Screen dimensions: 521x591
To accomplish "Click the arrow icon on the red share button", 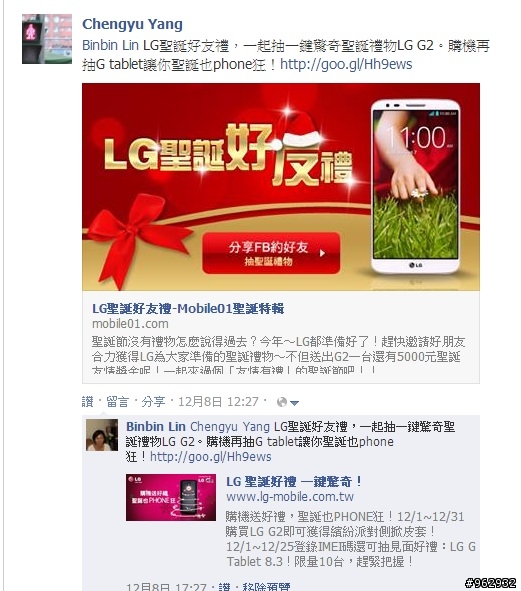I will (x=322, y=253).
